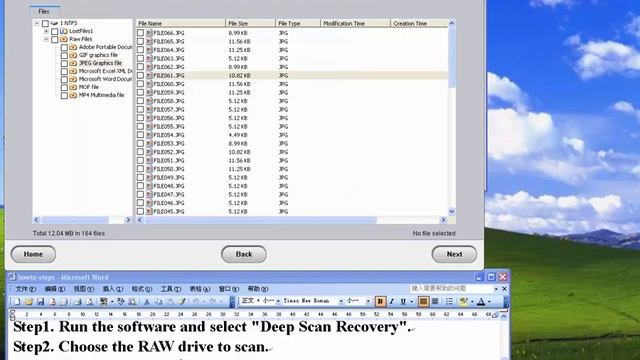The image size is (640, 360).
Task: Click the Word document icon in title bar
Action: (x=12, y=277)
